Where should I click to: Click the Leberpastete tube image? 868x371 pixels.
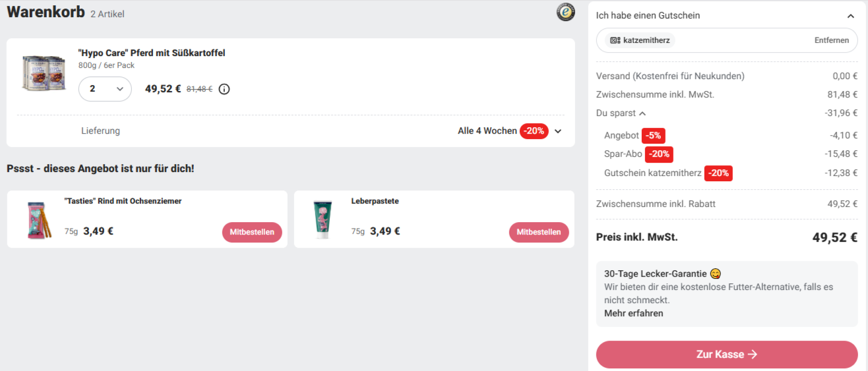point(323,219)
